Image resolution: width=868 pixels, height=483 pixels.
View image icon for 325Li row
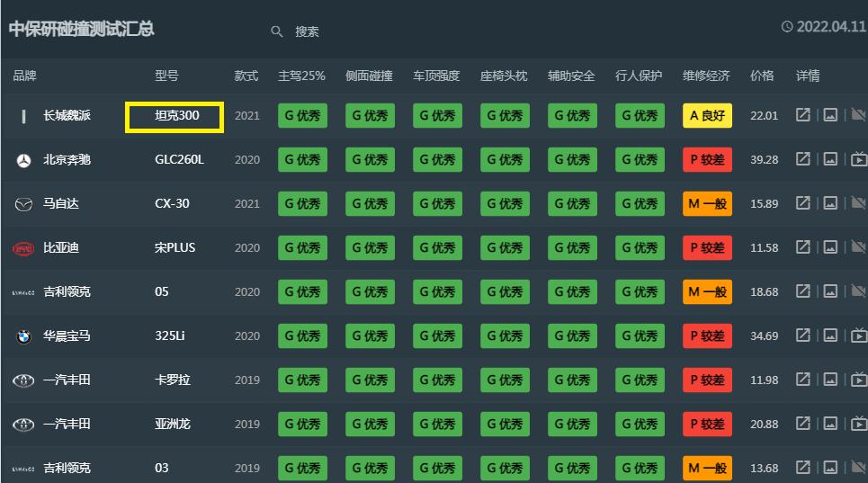point(830,335)
